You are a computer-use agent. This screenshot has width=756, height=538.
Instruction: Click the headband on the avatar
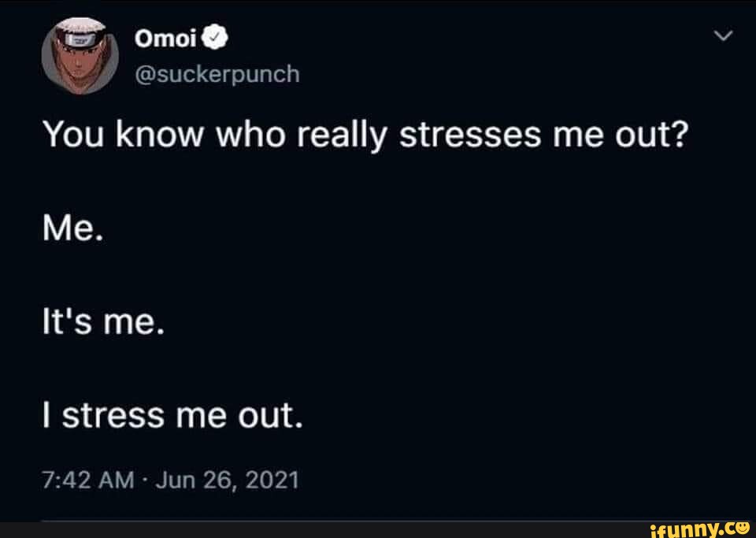tap(80, 37)
